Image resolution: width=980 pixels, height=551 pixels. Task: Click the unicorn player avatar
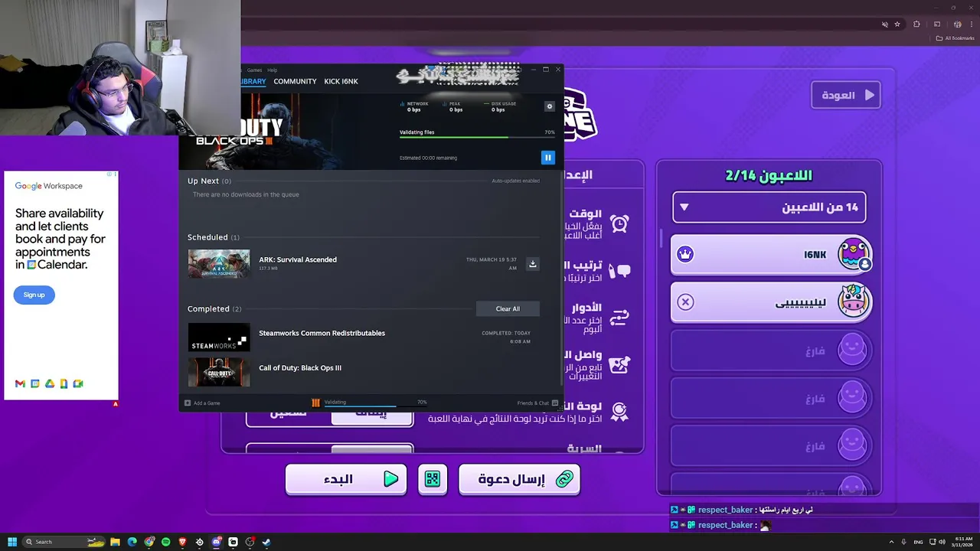tap(853, 302)
